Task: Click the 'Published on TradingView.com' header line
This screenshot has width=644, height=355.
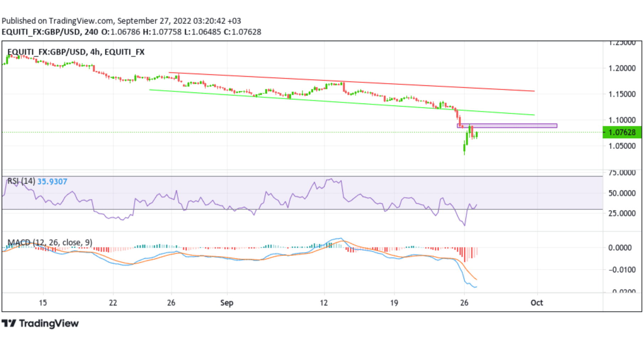Action: tap(121, 21)
